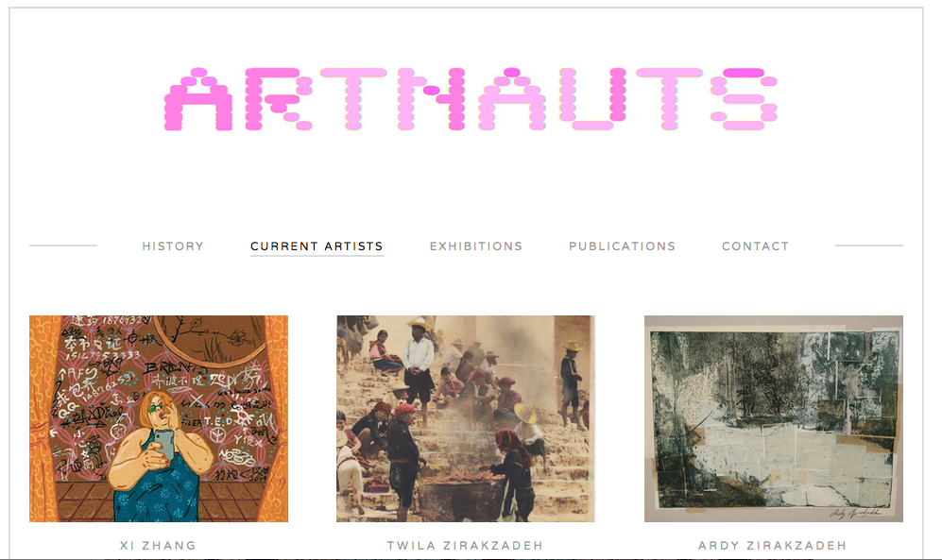Click the signature on Ardy's artwork
This screenshot has width=942, height=560.
855,513
